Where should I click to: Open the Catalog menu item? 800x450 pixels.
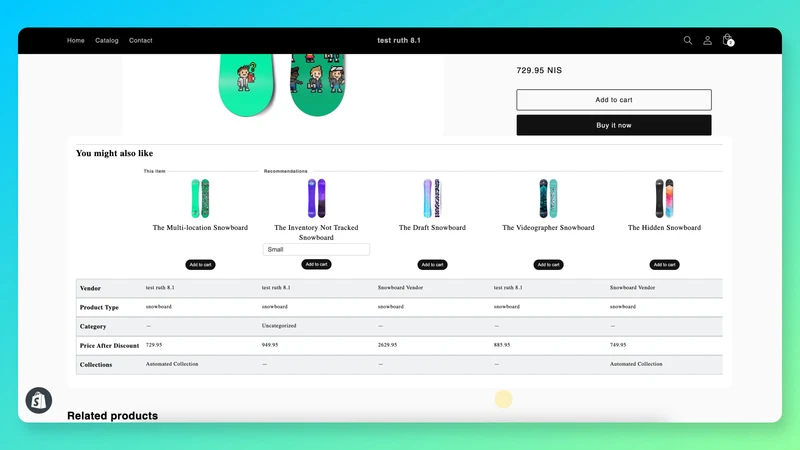107,40
